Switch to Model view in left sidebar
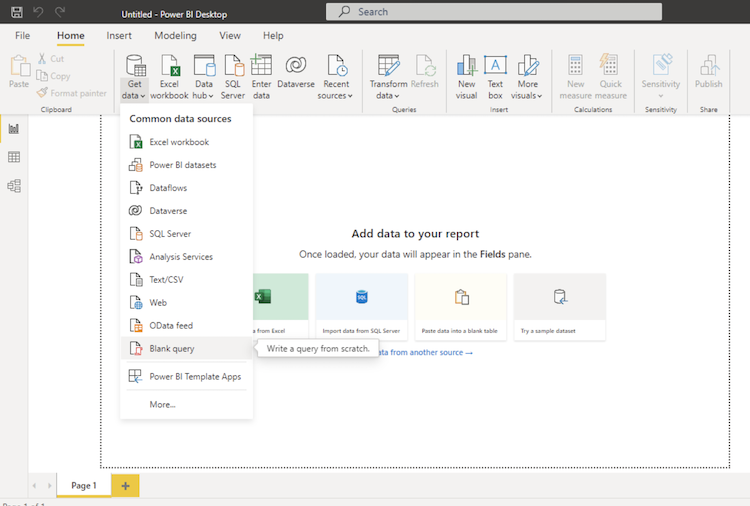This screenshot has width=750, height=506. [x=14, y=186]
